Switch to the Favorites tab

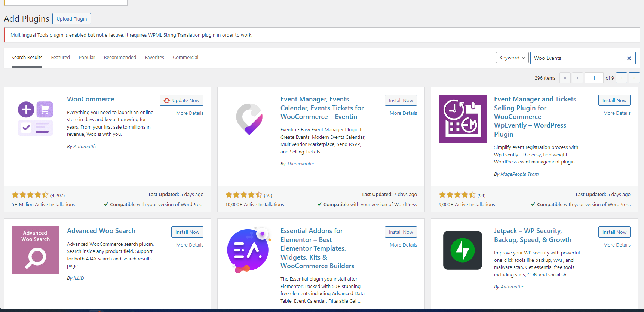(154, 58)
